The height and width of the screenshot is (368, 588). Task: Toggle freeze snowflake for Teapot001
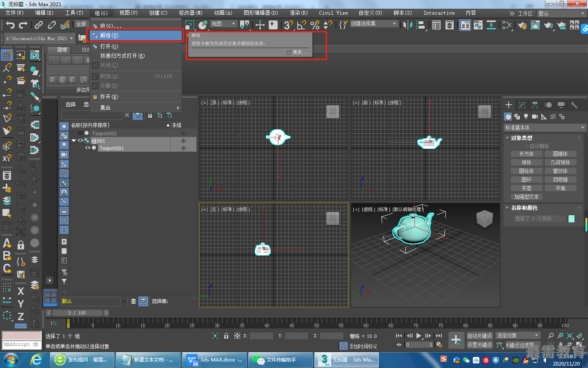[x=183, y=148]
